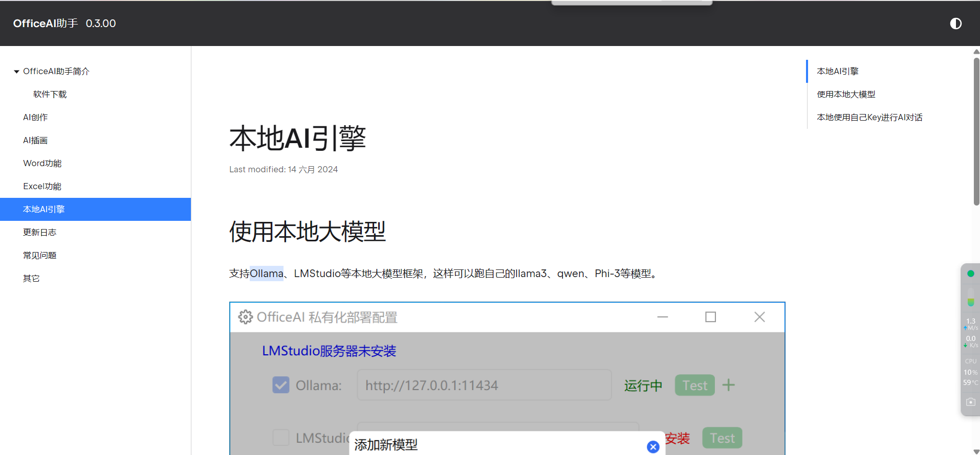980x455 pixels.
Task: Click the green plus add-model icon
Action: (x=729, y=385)
